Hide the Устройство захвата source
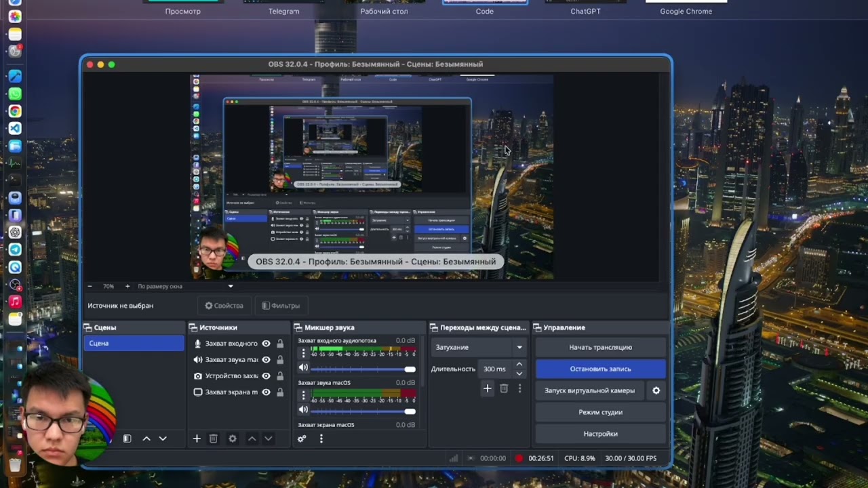 click(267, 376)
